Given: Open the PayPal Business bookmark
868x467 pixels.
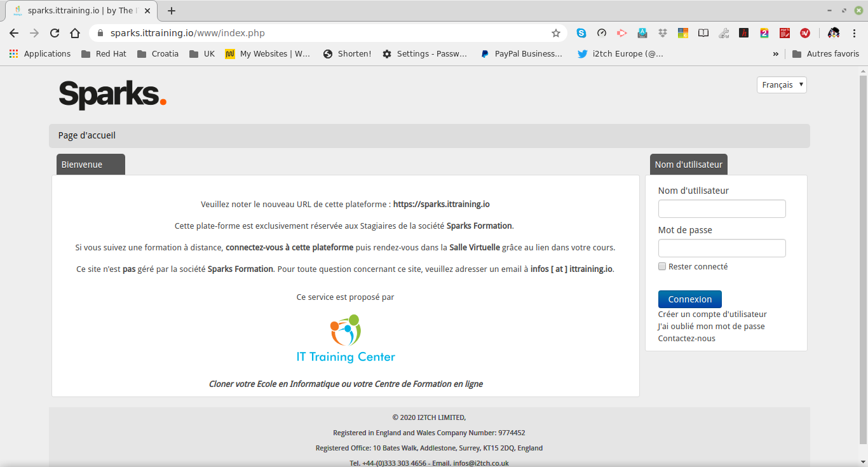Looking at the screenshot, I should [x=522, y=54].
